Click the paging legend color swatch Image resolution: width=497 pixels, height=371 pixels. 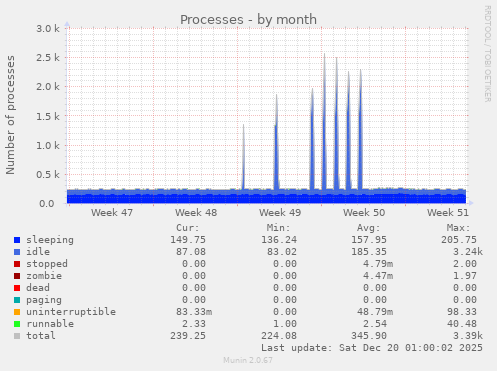pyautogui.click(x=17, y=300)
